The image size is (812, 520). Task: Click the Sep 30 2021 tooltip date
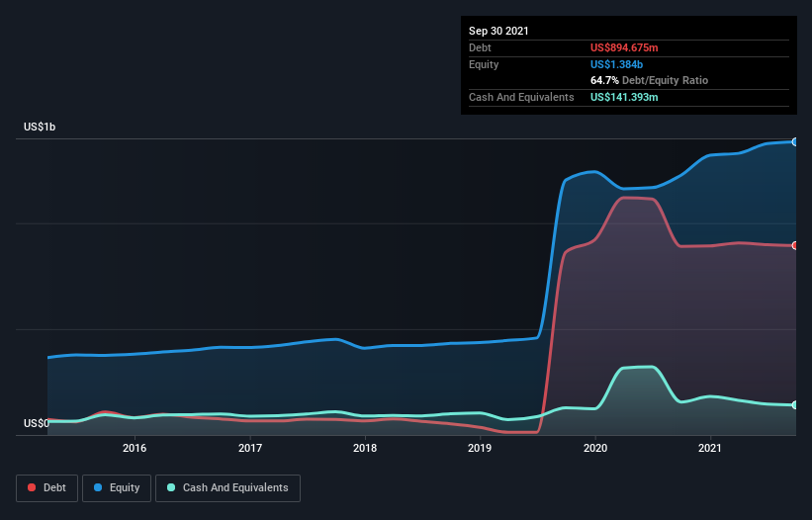coord(498,31)
